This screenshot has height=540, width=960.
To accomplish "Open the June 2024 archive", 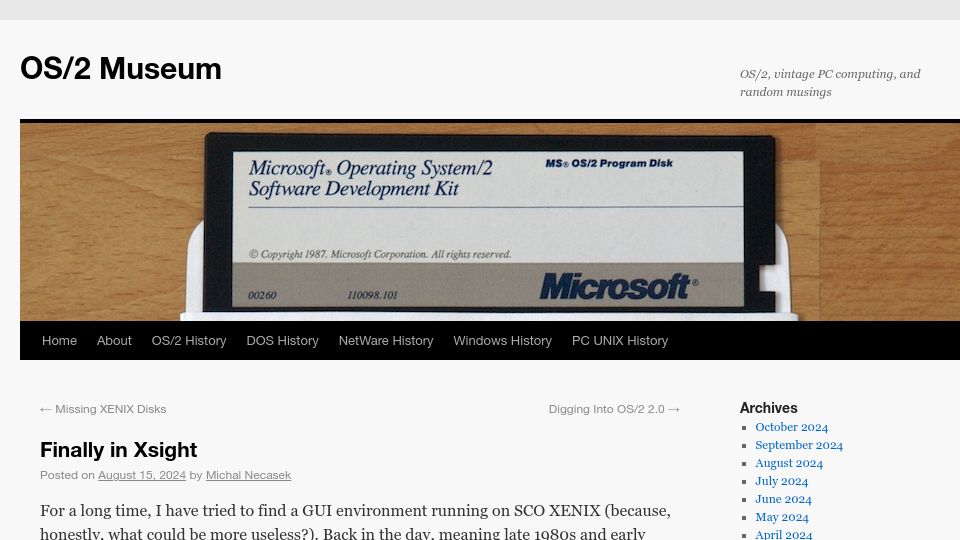I will [x=783, y=500].
